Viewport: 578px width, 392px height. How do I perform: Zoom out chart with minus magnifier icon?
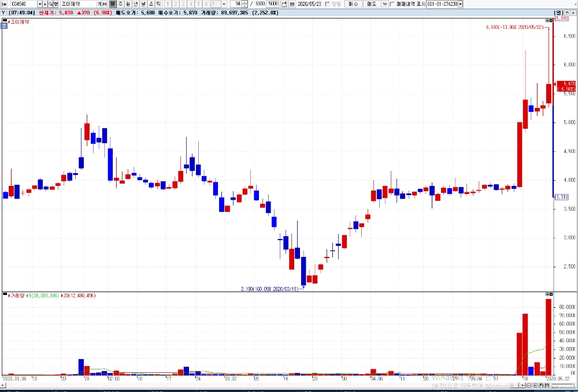tap(529, 386)
